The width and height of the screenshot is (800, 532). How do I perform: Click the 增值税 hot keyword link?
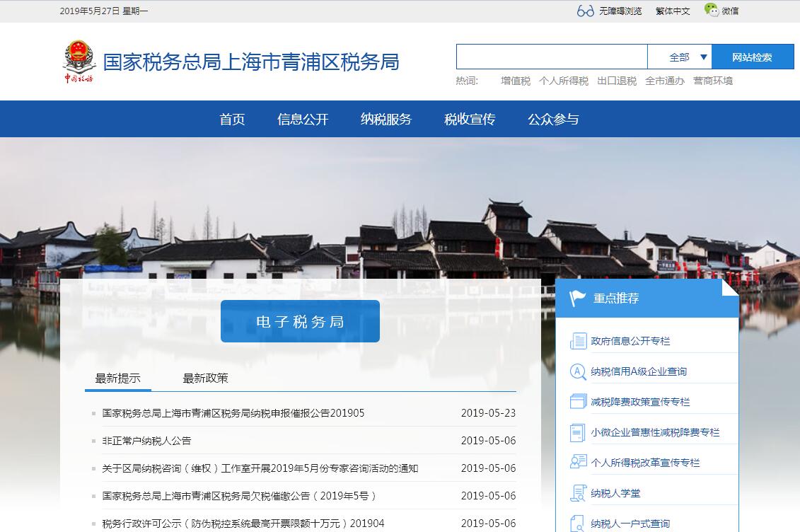[x=515, y=81]
